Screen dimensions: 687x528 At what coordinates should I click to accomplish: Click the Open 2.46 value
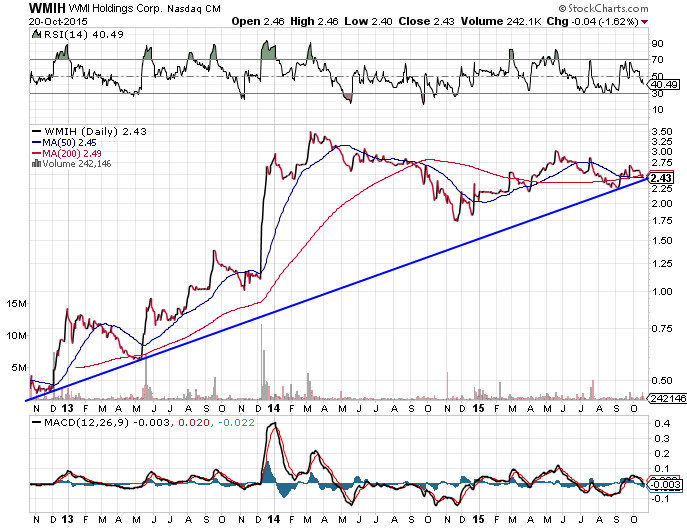tap(258, 21)
